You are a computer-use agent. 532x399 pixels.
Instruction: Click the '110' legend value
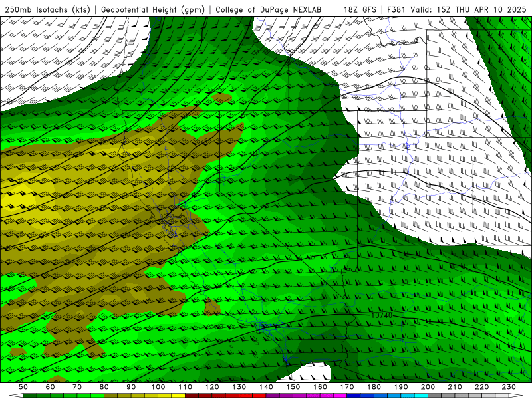click(x=186, y=387)
